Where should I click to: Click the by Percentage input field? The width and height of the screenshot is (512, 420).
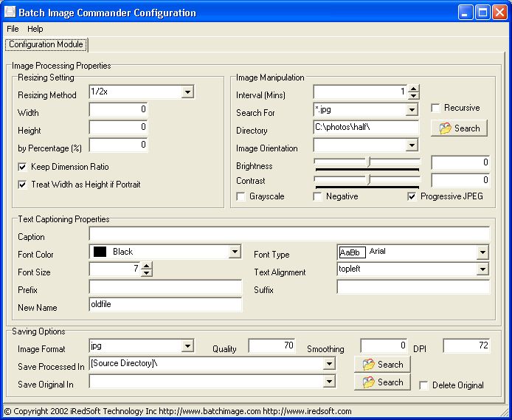[x=118, y=145]
